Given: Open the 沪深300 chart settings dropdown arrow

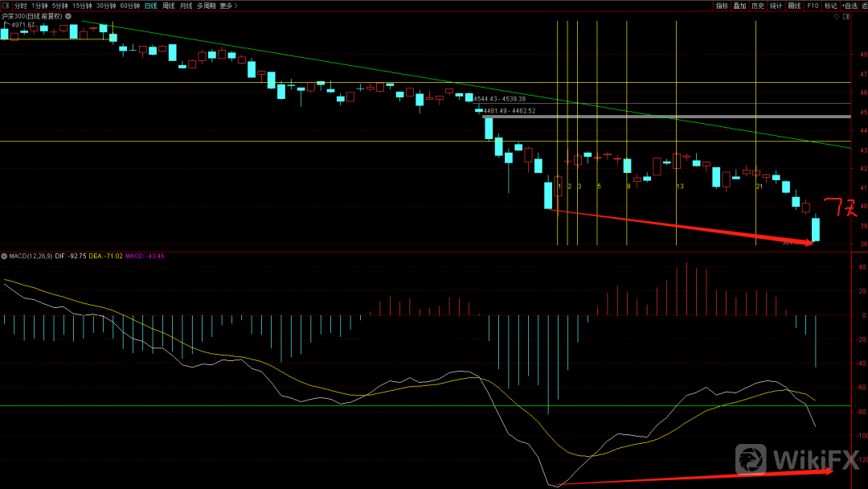Looking at the screenshot, I should pos(68,16).
